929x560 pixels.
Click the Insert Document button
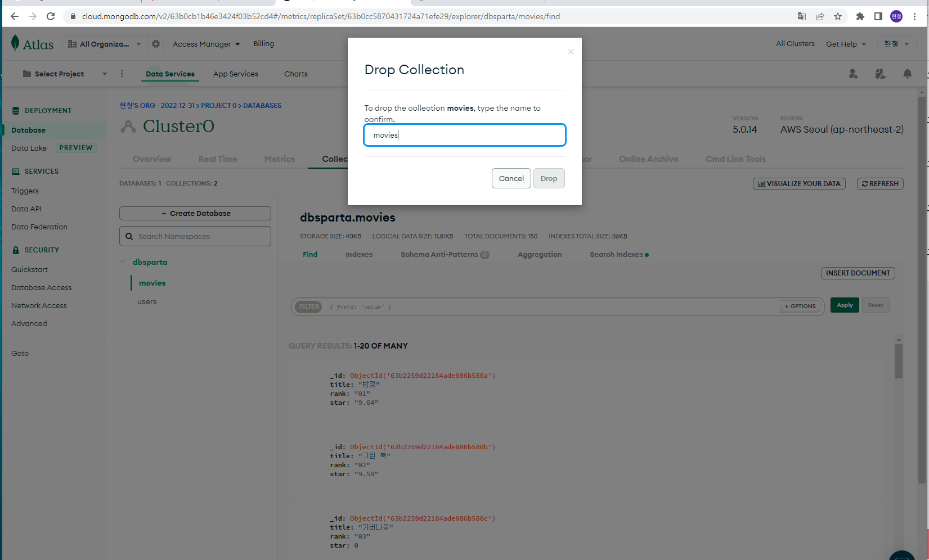click(858, 273)
